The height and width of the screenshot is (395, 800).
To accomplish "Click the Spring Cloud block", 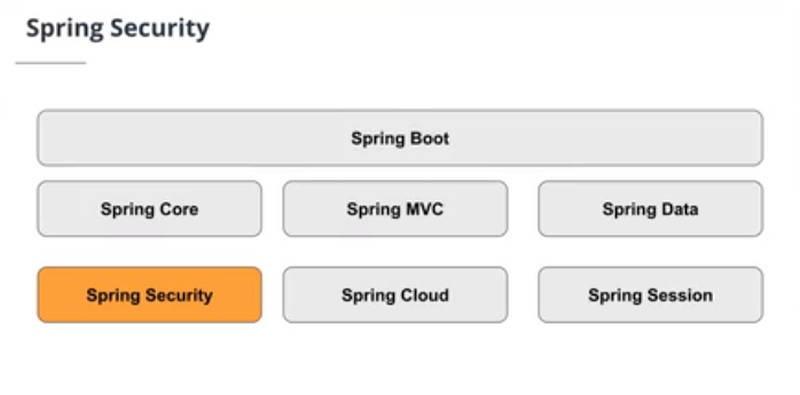I will (395, 295).
